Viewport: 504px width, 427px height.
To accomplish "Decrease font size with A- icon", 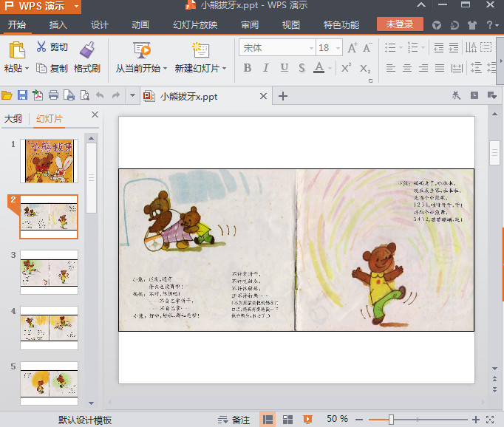I will (x=367, y=48).
